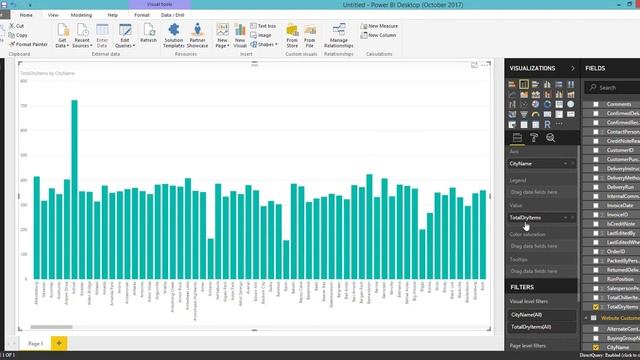Add a new report page with plus
Image resolution: width=640 pixels, height=360 pixels.
[x=59, y=343]
